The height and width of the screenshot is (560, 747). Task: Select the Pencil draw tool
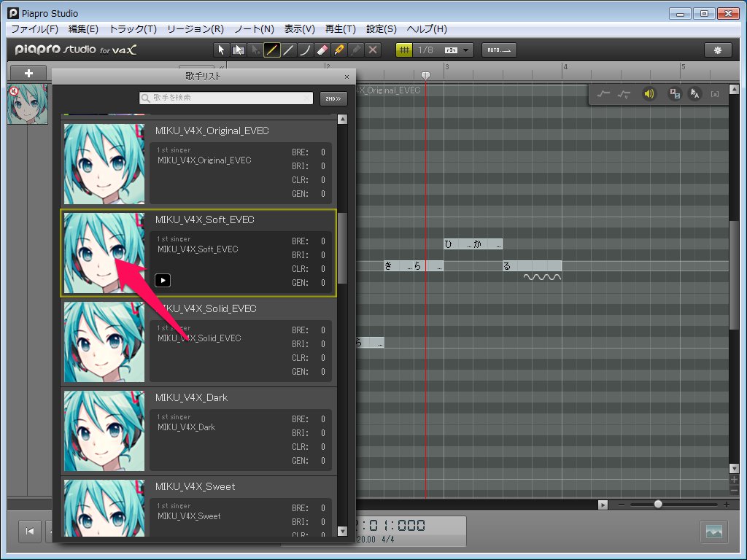tap(271, 50)
